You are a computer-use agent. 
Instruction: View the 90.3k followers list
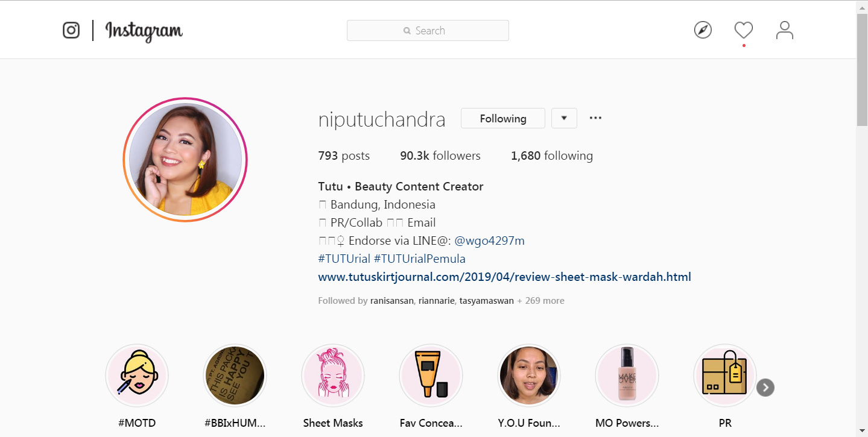pos(440,156)
